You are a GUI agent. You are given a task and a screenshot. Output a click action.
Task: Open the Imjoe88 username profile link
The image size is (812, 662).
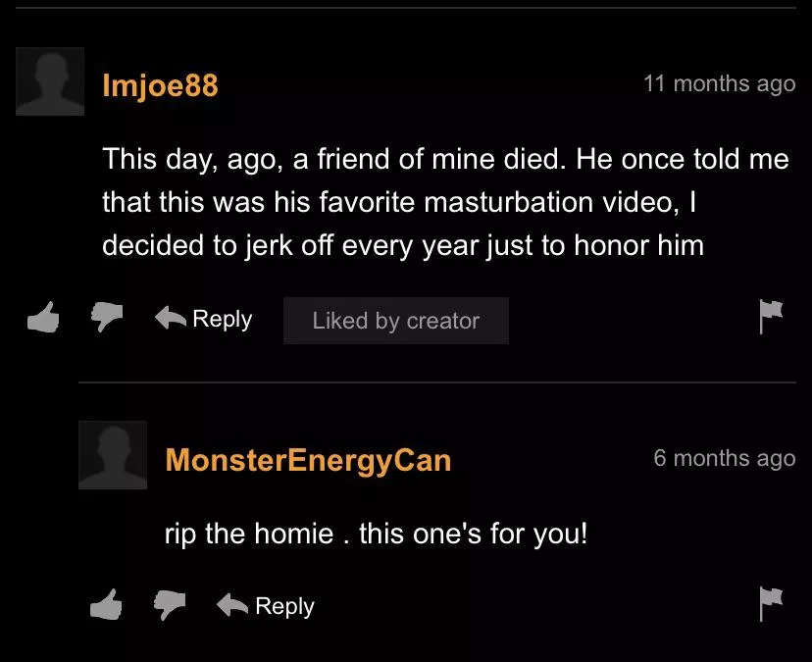point(161,85)
